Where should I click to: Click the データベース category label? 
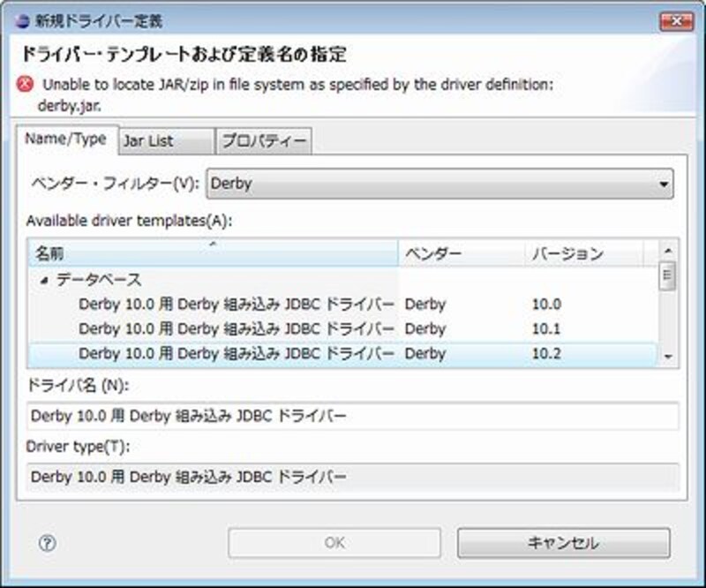coord(99,280)
